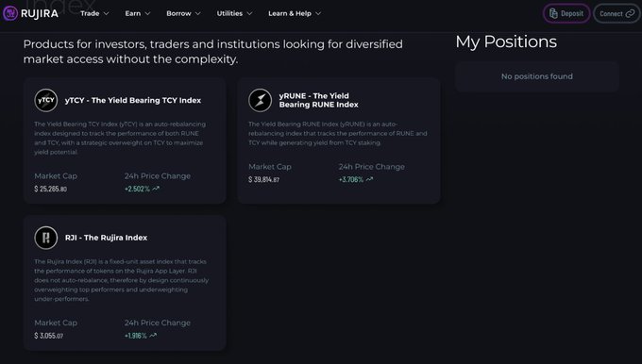
Task: Click 'Market Cap' label on RJI card
Action: pyautogui.click(x=56, y=323)
